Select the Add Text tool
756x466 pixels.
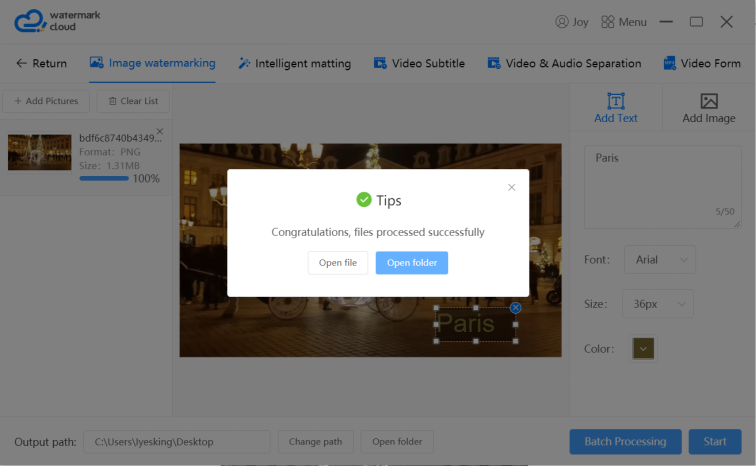pyautogui.click(x=615, y=108)
